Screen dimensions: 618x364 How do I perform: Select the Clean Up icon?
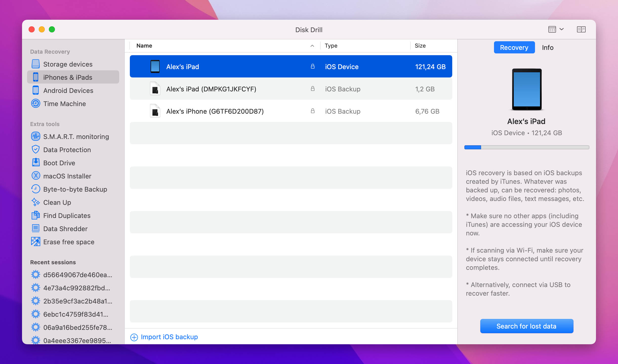pos(35,202)
